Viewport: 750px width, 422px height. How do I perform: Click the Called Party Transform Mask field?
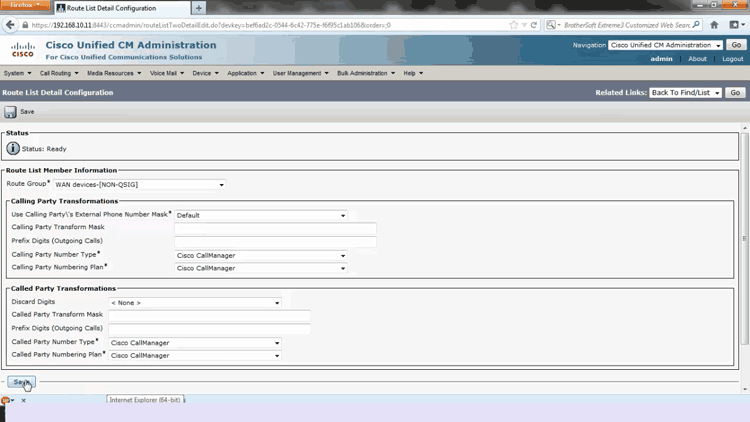tap(209, 316)
